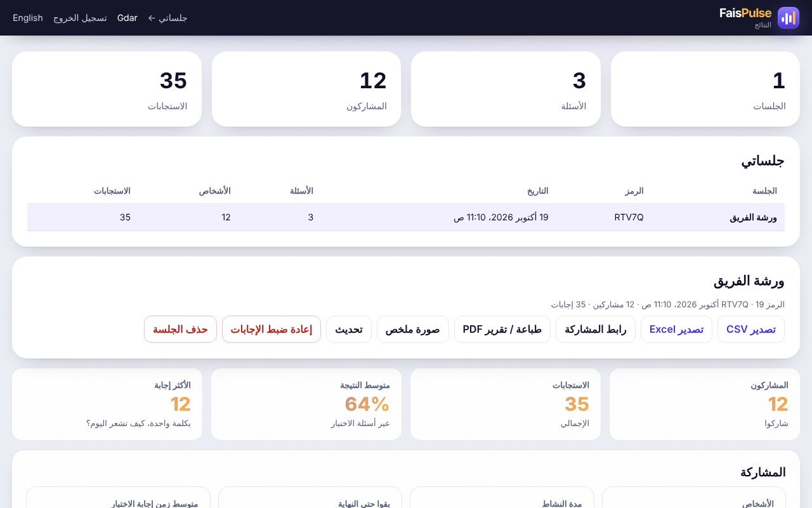Click the متوسط النتيجة 64% stat card

pos(306,404)
